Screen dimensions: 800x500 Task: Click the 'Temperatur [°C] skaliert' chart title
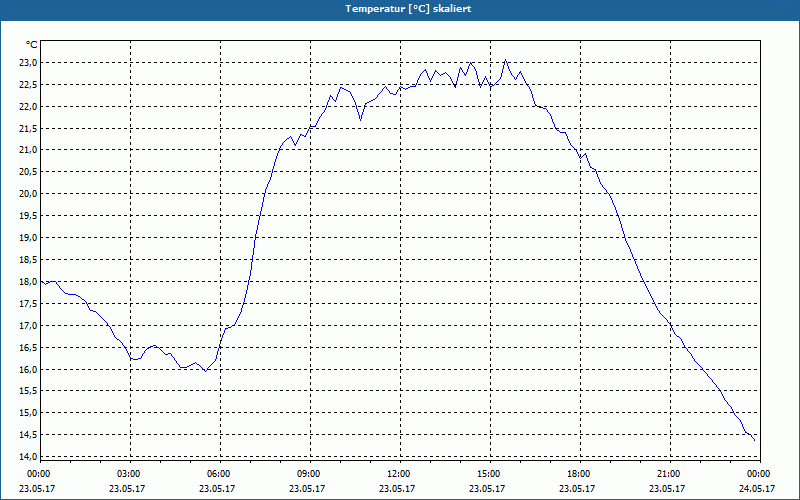pos(408,9)
